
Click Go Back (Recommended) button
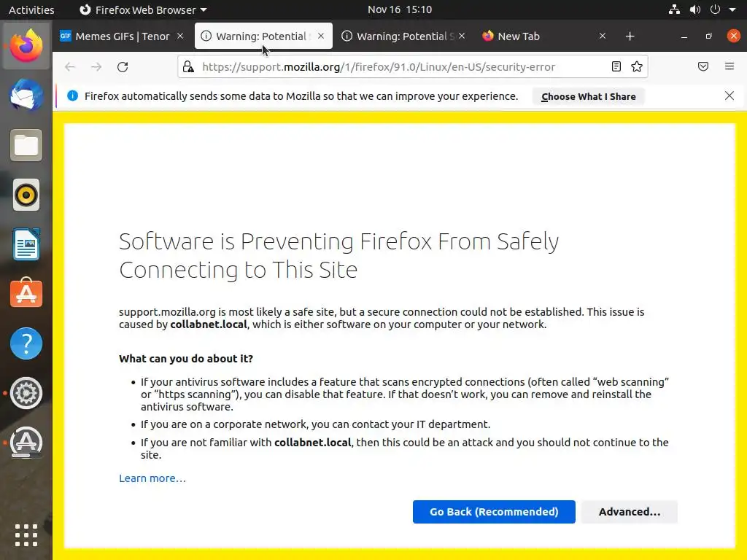coord(494,512)
